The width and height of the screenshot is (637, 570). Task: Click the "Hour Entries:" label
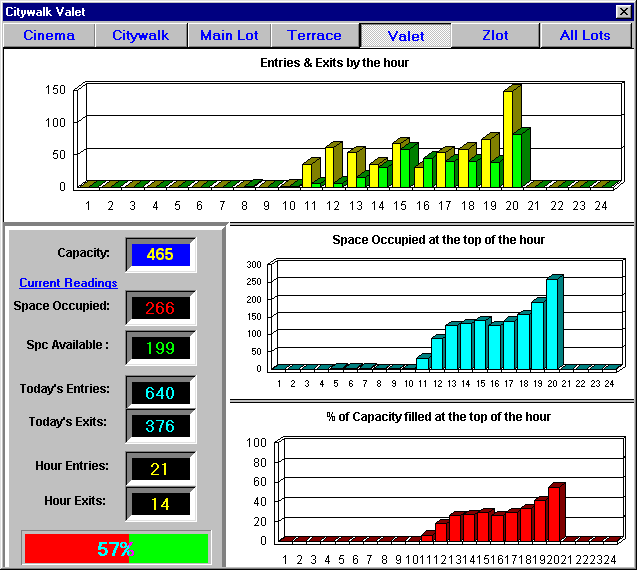(72, 466)
